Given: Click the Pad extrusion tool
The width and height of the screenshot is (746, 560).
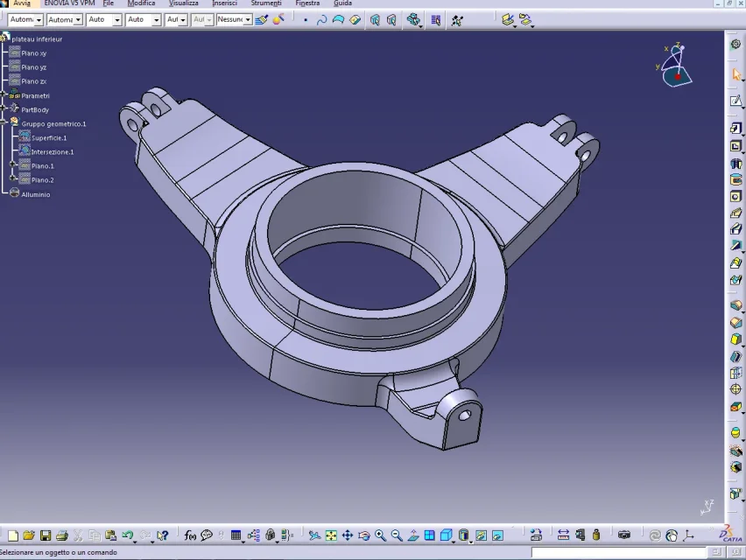Looking at the screenshot, I should point(735,129).
